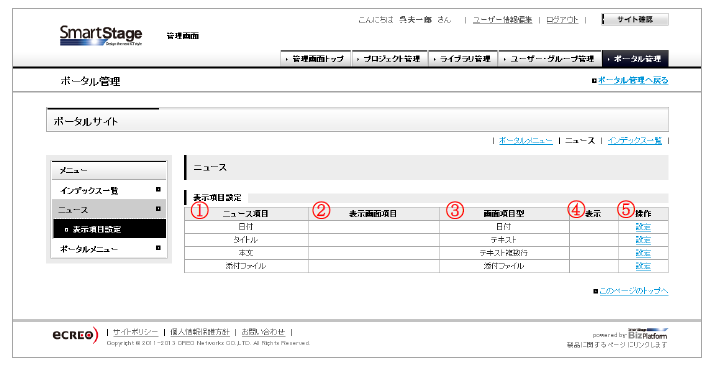Click 設定 link in 添付ファイル row

point(643,266)
